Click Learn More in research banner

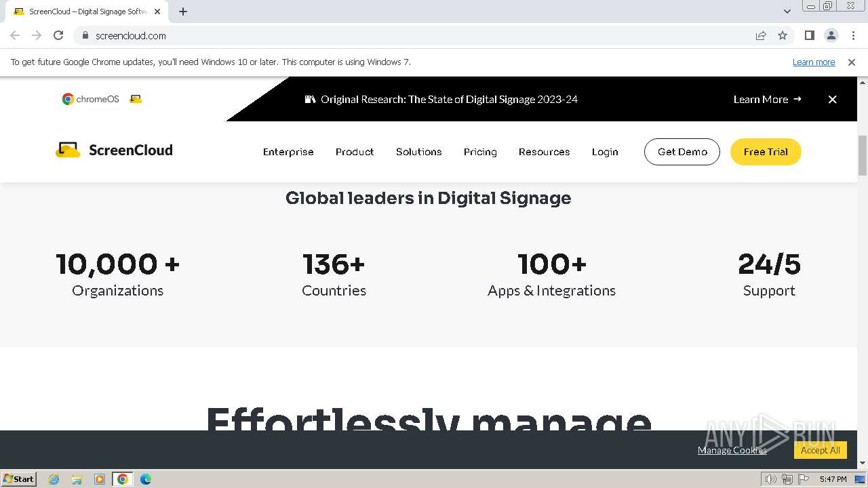767,99
